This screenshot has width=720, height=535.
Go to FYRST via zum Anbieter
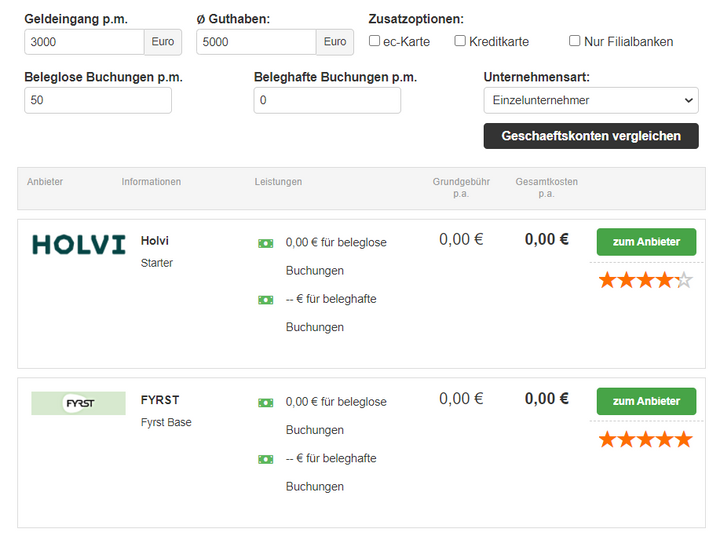tap(647, 401)
